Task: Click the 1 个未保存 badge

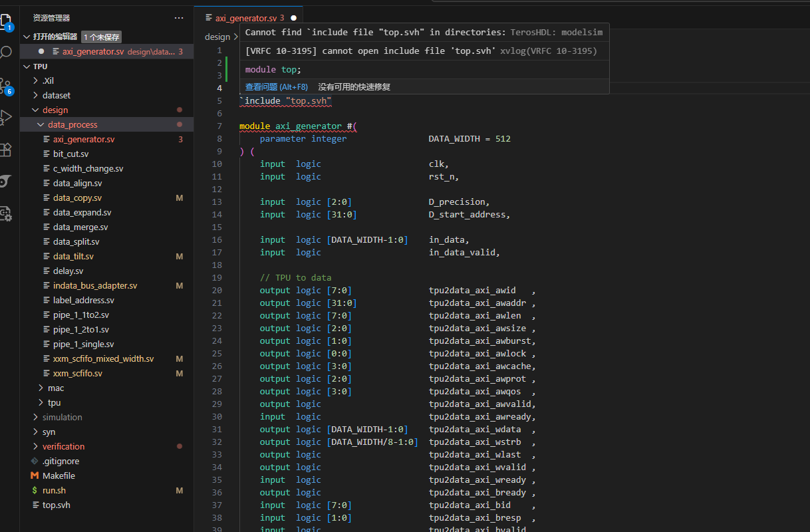Action: point(102,37)
